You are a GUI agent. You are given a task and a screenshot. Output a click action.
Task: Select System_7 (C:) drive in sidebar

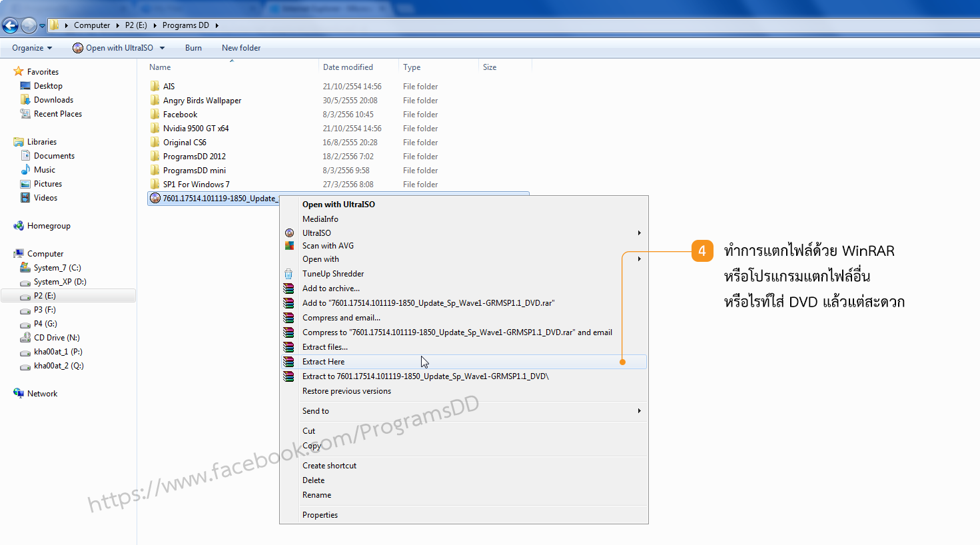click(x=57, y=268)
